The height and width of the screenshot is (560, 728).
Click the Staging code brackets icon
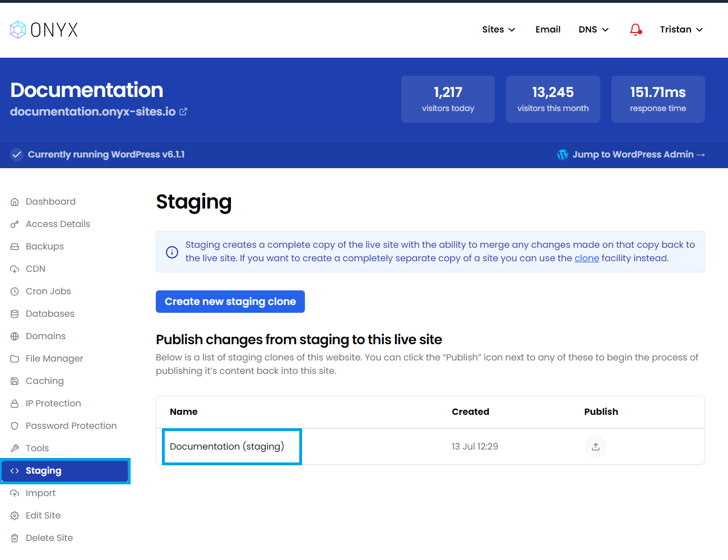(15, 471)
